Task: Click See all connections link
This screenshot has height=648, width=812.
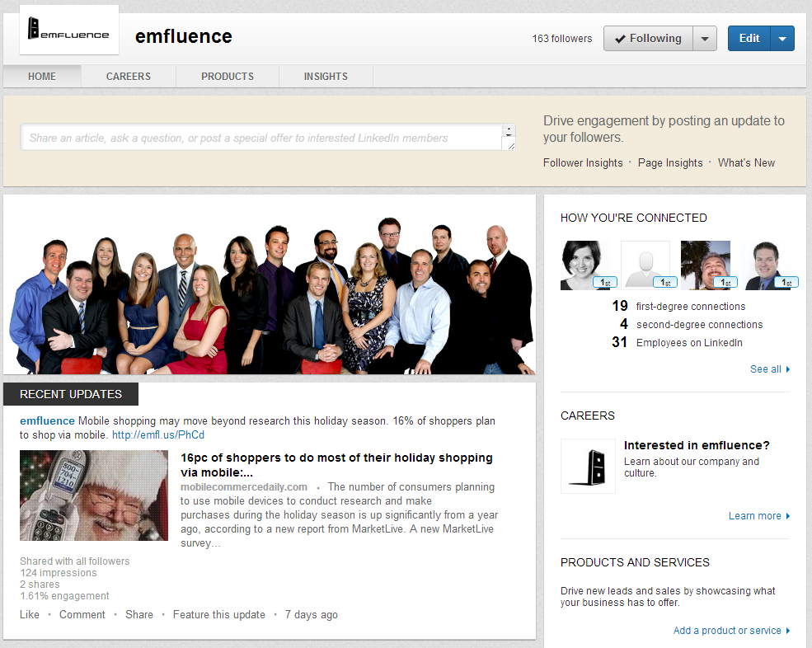Action: [x=770, y=369]
